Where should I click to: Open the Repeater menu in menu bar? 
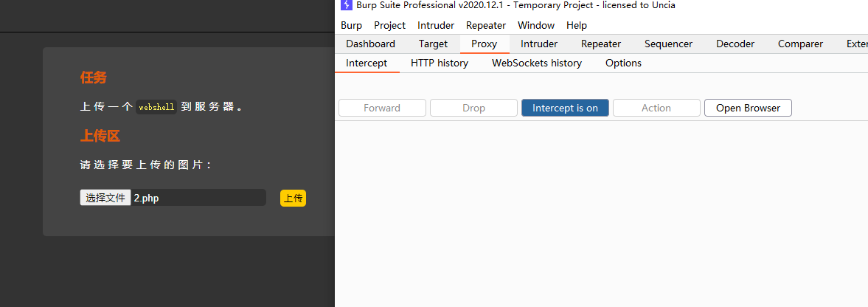tap(486, 25)
